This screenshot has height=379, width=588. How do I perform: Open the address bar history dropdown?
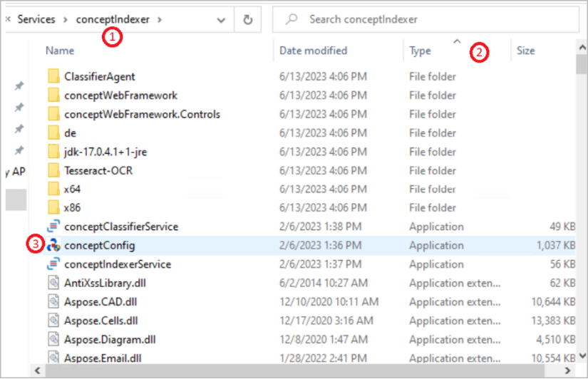[x=220, y=20]
